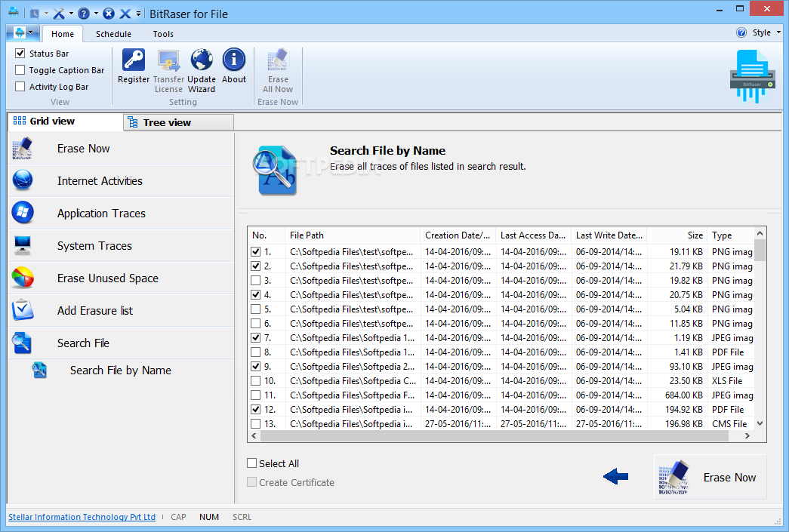Viewport: 789px width, 532px height.
Task: Click the Grid view grid icon
Action: 20,121
